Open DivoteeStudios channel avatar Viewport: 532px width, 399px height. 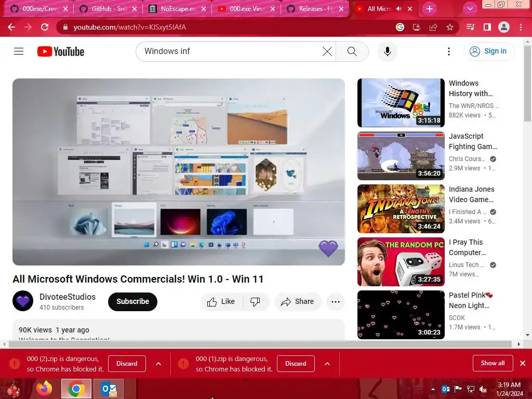(23, 301)
